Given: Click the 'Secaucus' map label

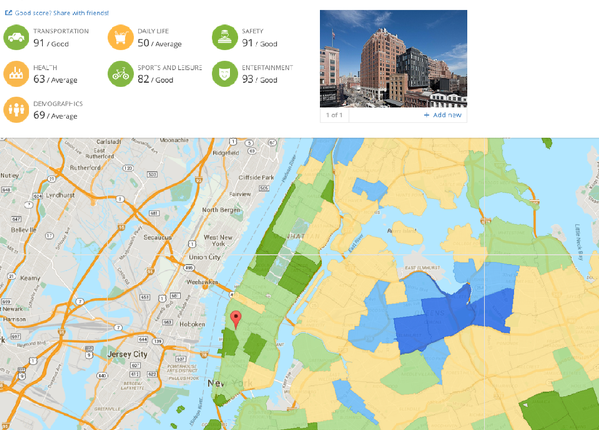Looking at the screenshot, I should click(x=157, y=237).
